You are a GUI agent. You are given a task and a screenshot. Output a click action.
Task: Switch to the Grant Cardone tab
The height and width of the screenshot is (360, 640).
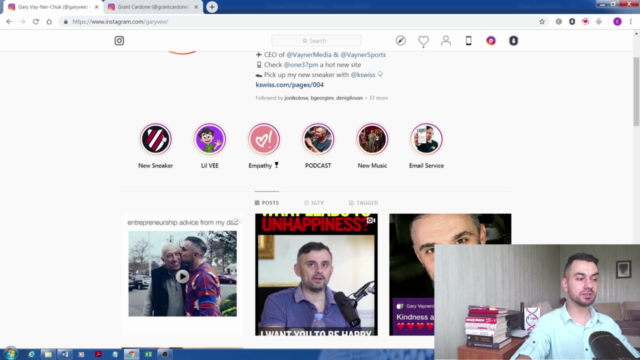[x=152, y=7]
